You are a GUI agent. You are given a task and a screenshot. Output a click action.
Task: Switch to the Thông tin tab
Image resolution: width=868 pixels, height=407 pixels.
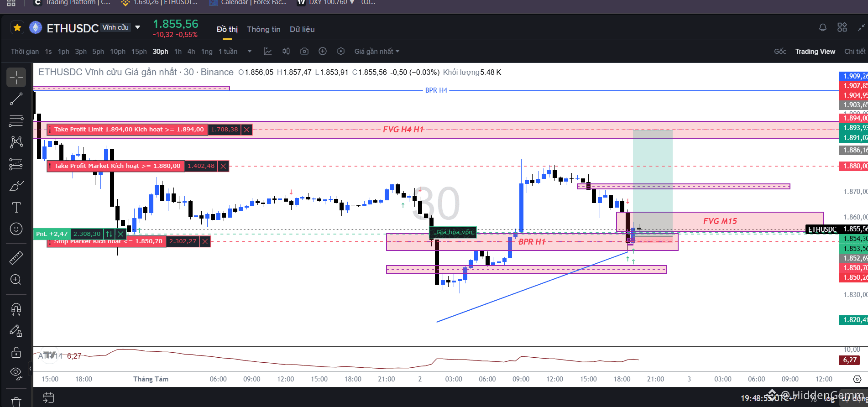coord(264,29)
